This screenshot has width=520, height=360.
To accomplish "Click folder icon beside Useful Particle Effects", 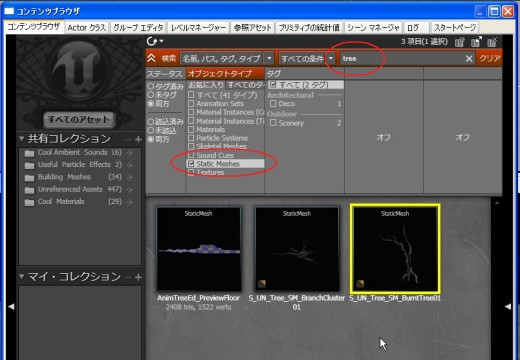I will [29, 165].
